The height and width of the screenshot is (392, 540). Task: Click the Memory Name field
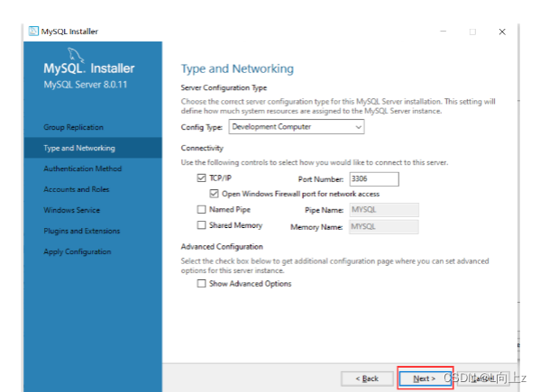point(384,227)
